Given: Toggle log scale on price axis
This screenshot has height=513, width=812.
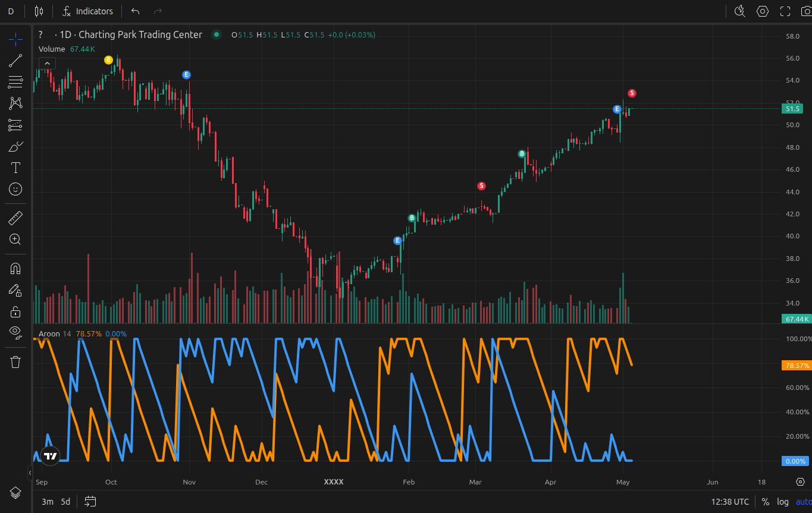Looking at the screenshot, I should 782,502.
